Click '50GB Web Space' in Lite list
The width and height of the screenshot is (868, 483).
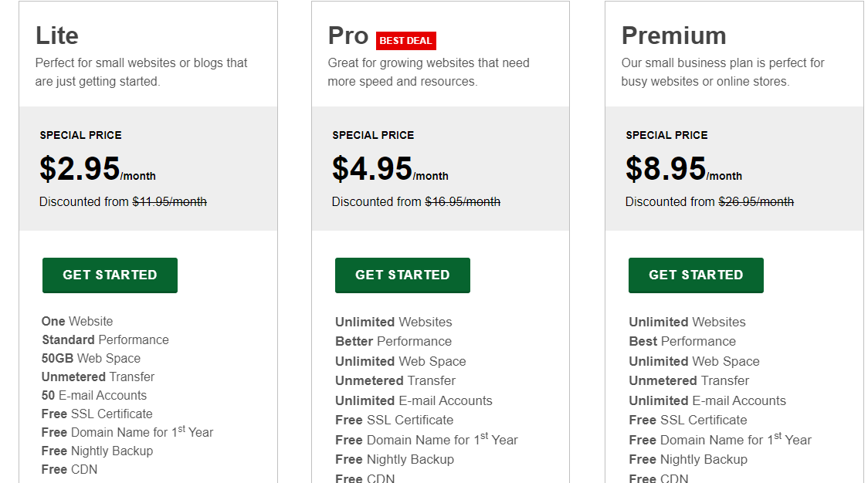(x=91, y=359)
